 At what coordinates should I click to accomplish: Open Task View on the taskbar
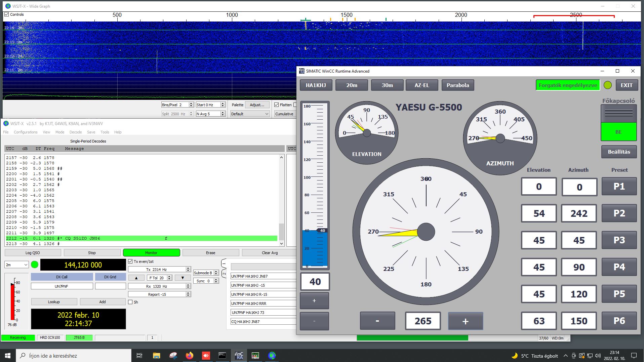coord(139,355)
